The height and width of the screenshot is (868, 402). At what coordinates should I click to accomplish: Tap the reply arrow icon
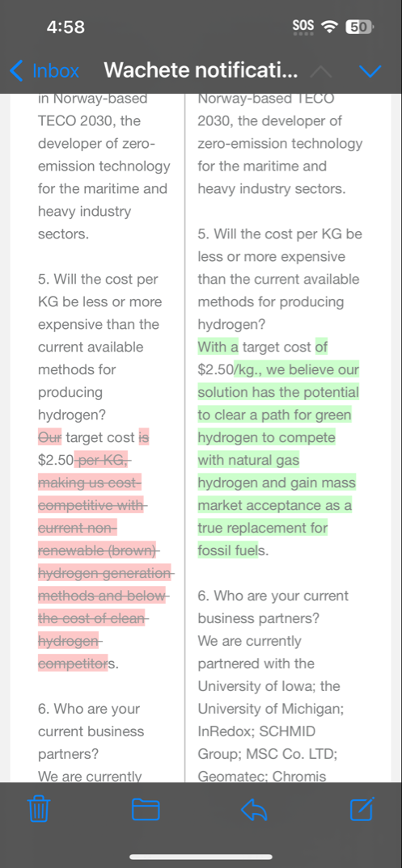pyautogui.click(x=254, y=809)
